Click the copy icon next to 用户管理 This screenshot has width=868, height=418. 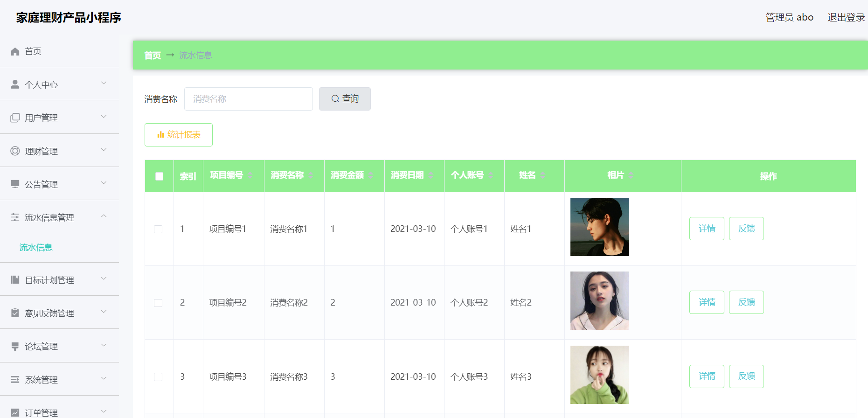click(15, 118)
